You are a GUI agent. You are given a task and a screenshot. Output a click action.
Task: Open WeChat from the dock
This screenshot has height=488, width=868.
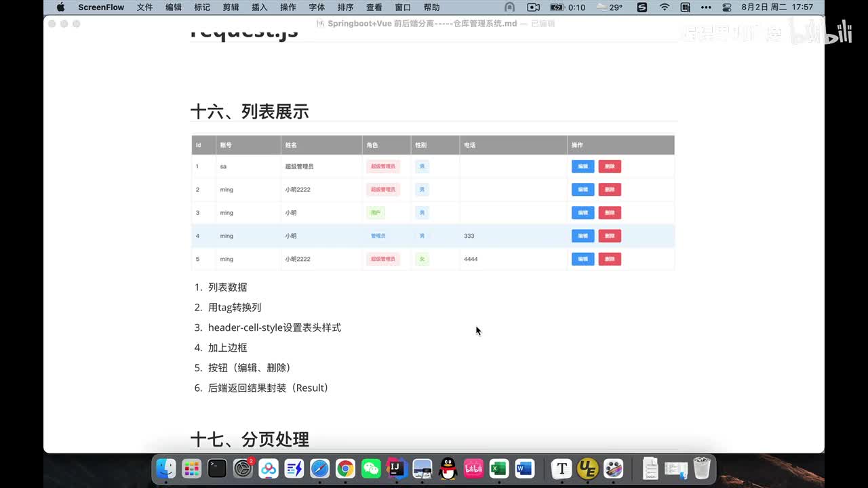[371, 468]
